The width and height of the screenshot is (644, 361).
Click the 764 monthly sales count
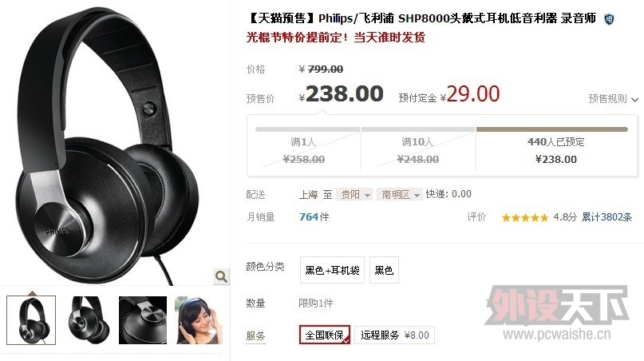point(309,216)
